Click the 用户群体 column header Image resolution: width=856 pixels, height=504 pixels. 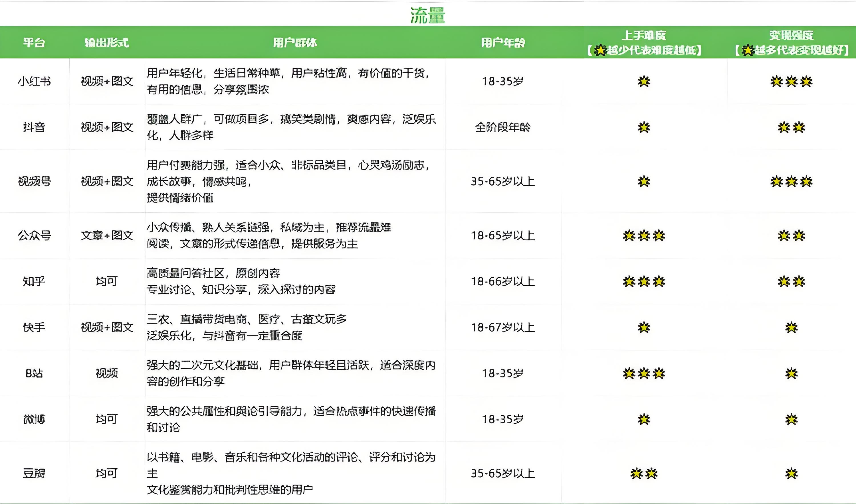295,42
